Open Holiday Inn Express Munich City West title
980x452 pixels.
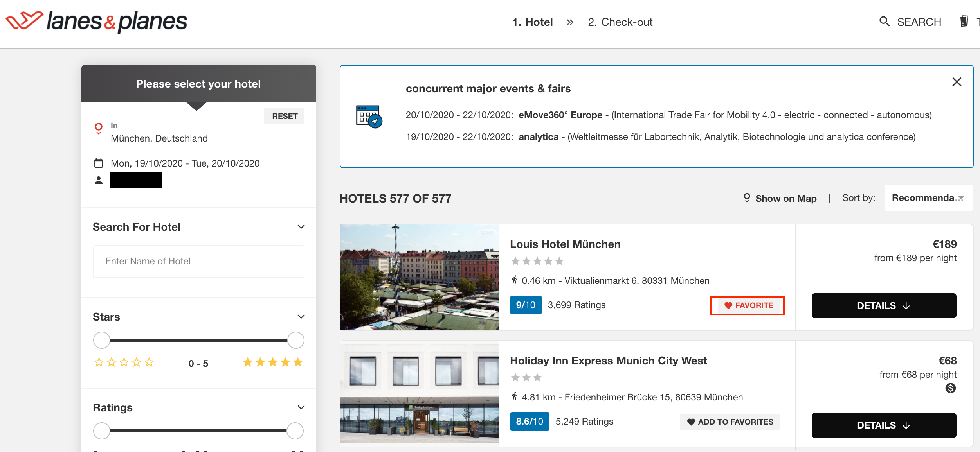(609, 361)
